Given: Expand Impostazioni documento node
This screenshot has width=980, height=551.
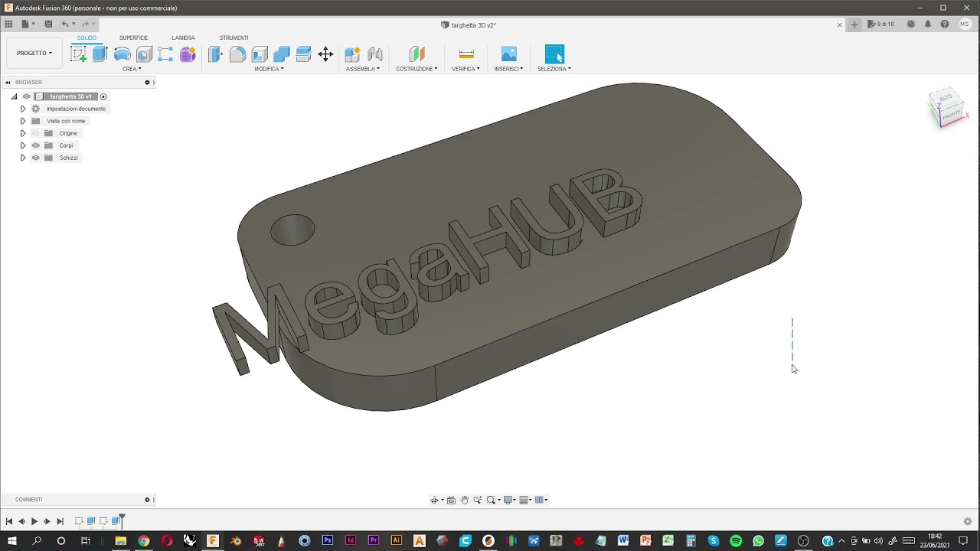Looking at the screenshot, I should [23, 109].
